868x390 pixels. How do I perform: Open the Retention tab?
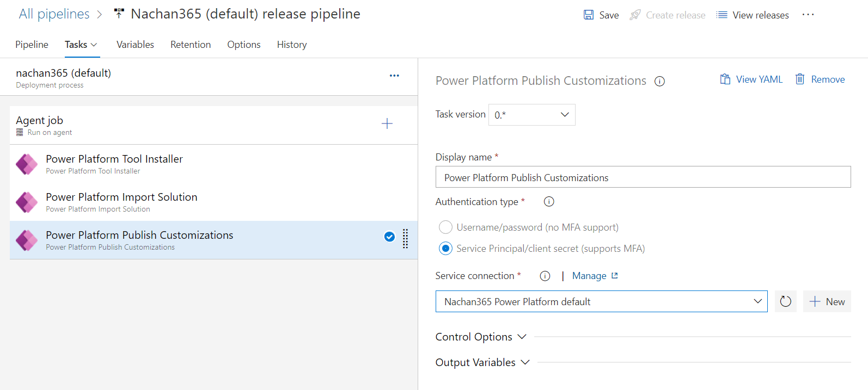tap(191, 45)
